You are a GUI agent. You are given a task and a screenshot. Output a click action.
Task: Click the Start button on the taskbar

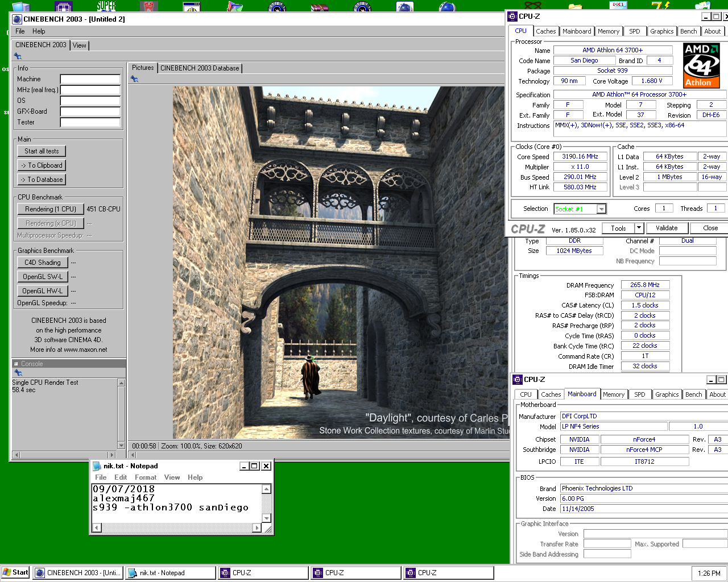15,572
